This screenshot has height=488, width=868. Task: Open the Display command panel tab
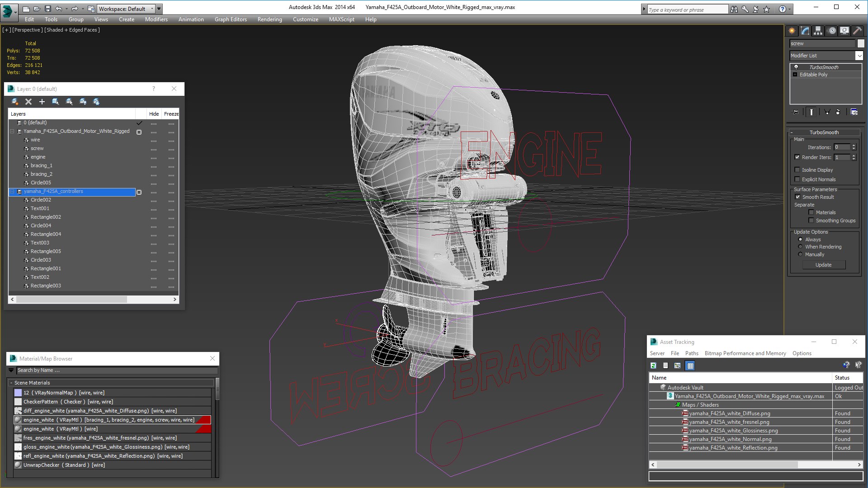coord(844,31)
